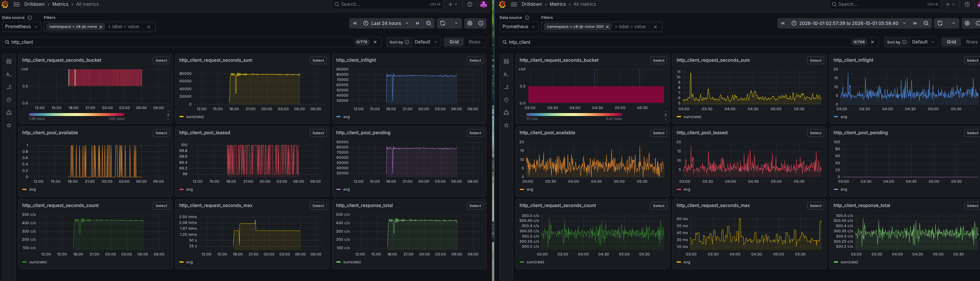The width and height of the screenshot is (980, 281).
Task: Remove the namespace = c8-jb-none filter chip
Action: [x=101, y=27]
